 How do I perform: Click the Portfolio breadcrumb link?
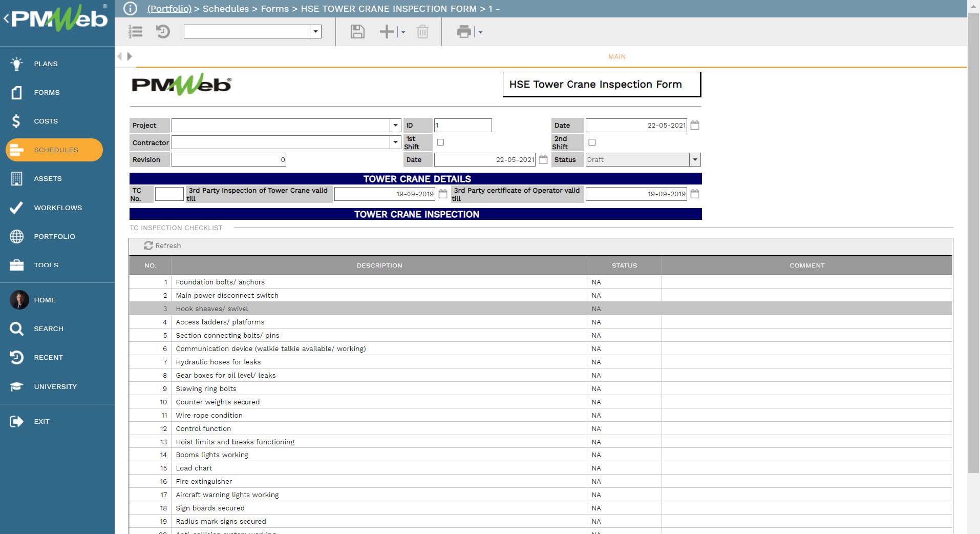[x=169, y=9]
